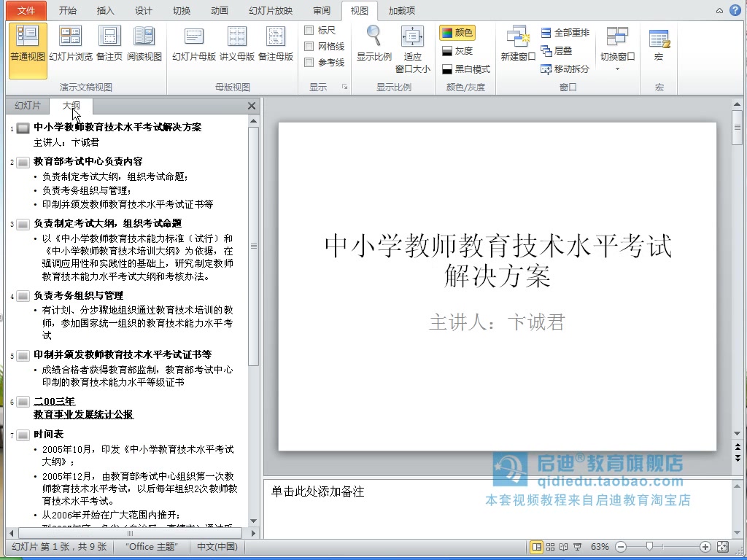This screenshot has height=560, width=747.
Task: Enable the 参考线 guides checkbox
Action: click(x=310, y=61)
